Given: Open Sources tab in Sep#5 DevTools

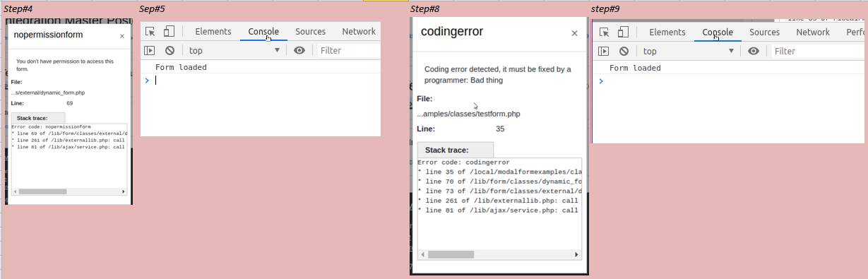Looking at the screenshot, I should tap(311, 31).
